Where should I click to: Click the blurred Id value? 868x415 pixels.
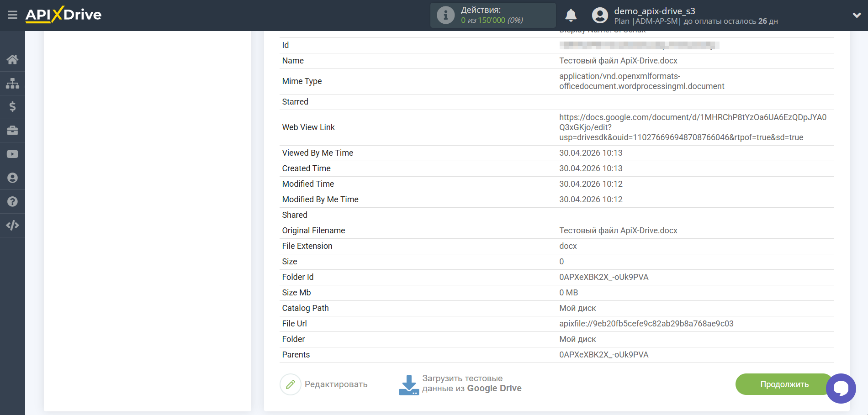(x=639, y=45)
